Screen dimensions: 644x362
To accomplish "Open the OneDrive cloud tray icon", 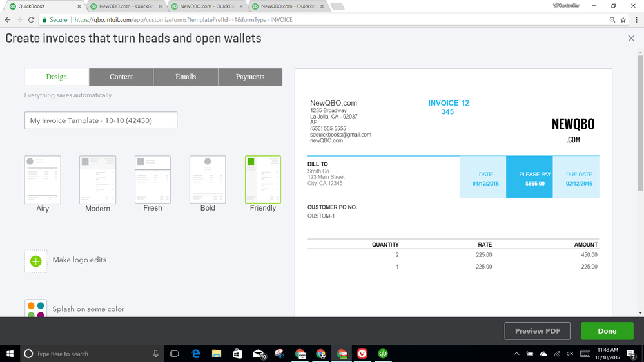I will [x=543, y=354].
